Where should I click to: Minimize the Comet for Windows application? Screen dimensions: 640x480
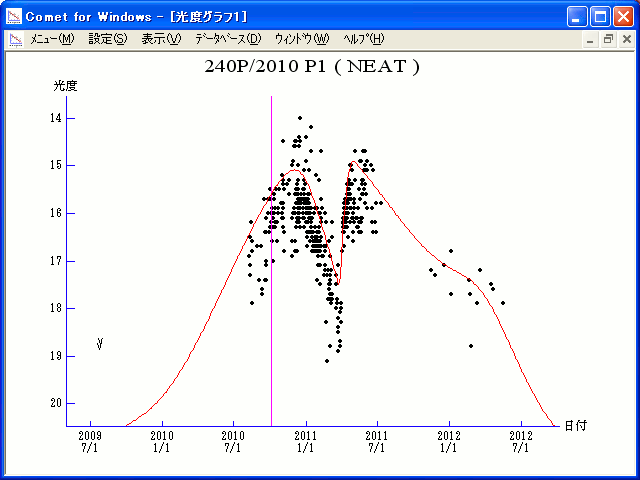click(577, 16)
